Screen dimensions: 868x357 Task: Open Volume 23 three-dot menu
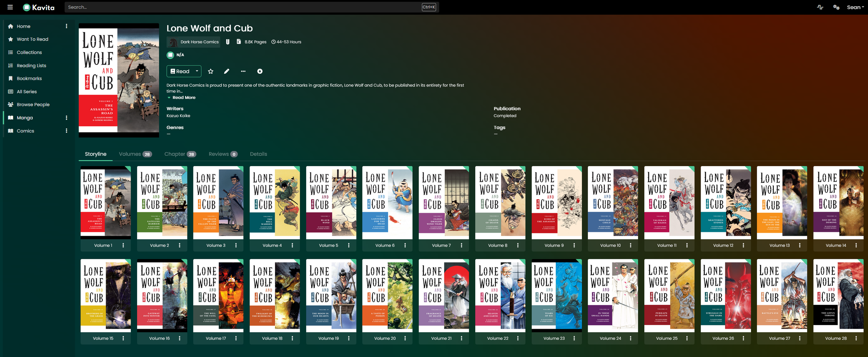coord(574,338)
